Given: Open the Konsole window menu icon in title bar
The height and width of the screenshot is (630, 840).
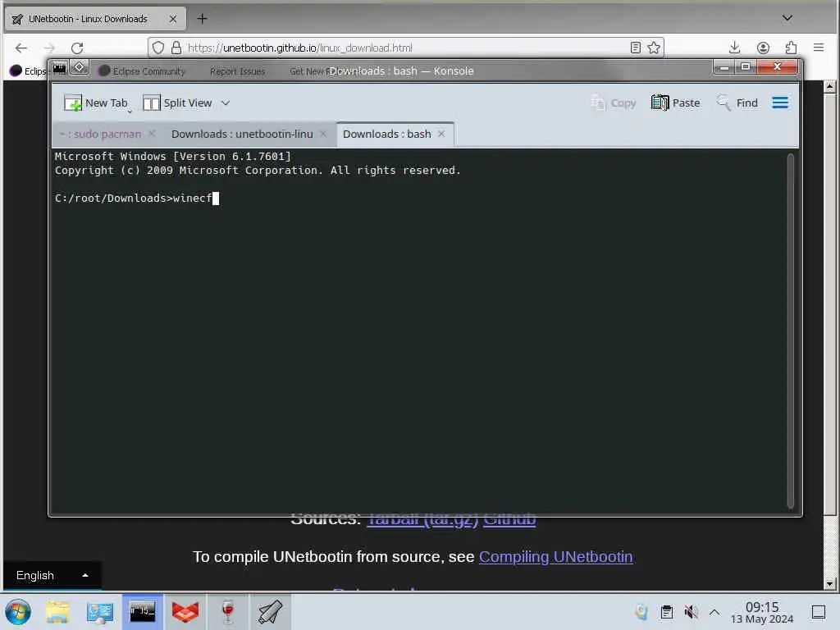Looking at the screenshot, I should pos(59,68).
